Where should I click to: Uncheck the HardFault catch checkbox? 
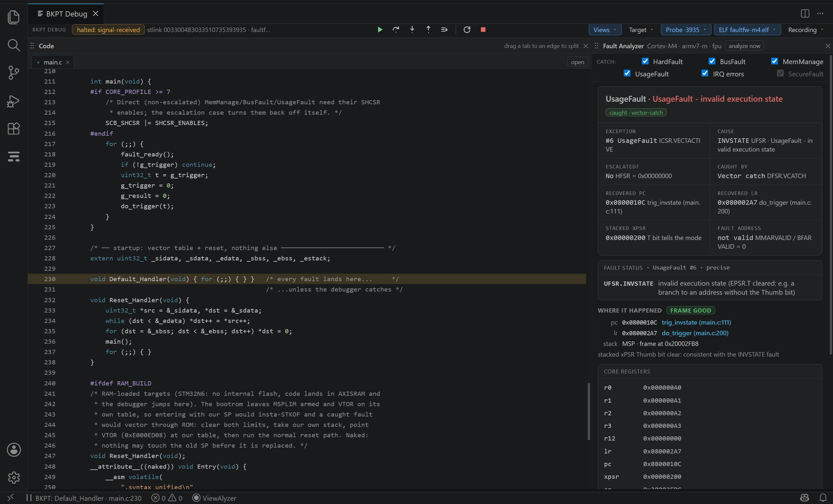pyautogui.click(x=645, y=61)
